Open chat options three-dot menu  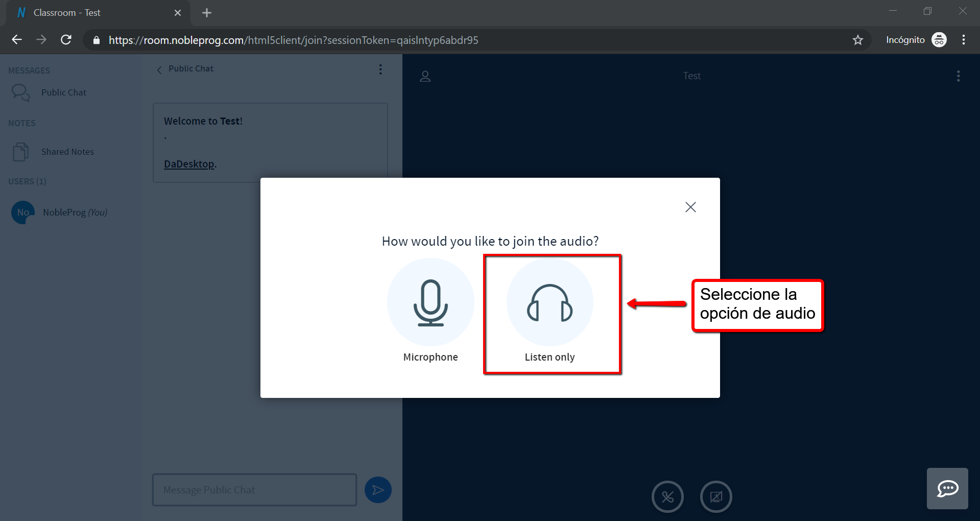380,69
